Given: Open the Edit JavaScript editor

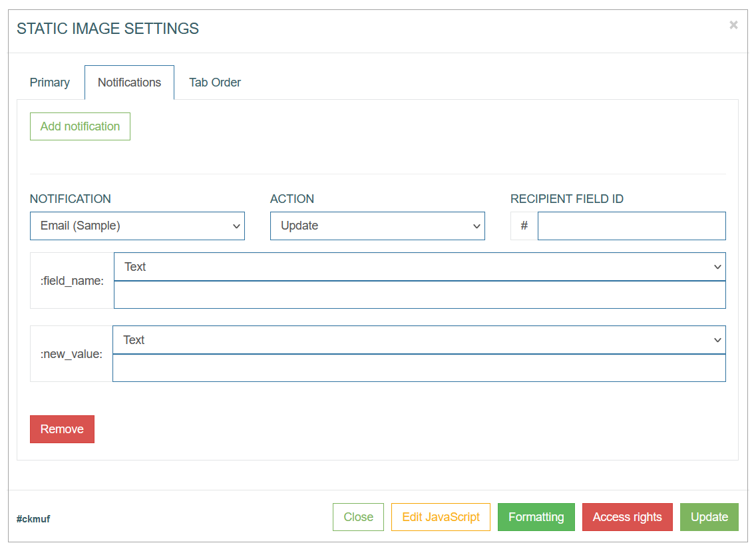Looking at the screenshot, I should pos(441,517).
